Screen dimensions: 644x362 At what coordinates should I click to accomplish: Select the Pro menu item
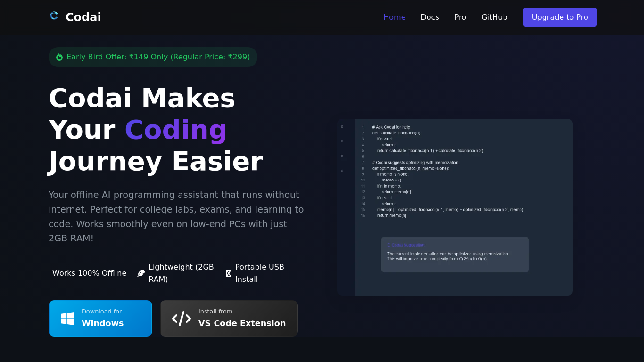[460, 17]
